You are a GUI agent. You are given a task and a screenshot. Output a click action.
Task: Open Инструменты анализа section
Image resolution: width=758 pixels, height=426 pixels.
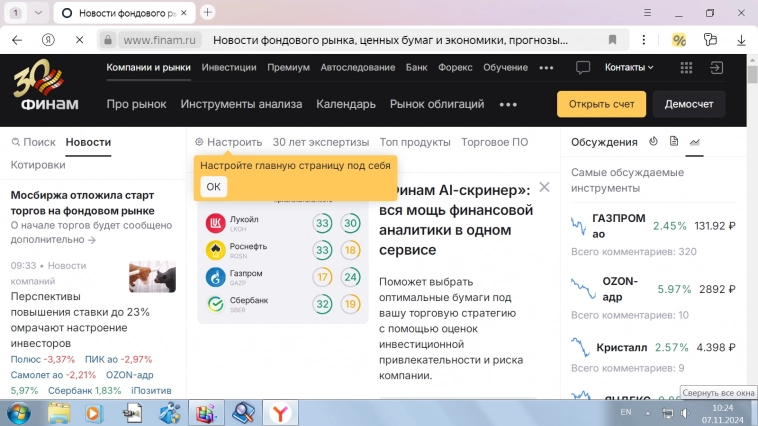click(241, 104)
